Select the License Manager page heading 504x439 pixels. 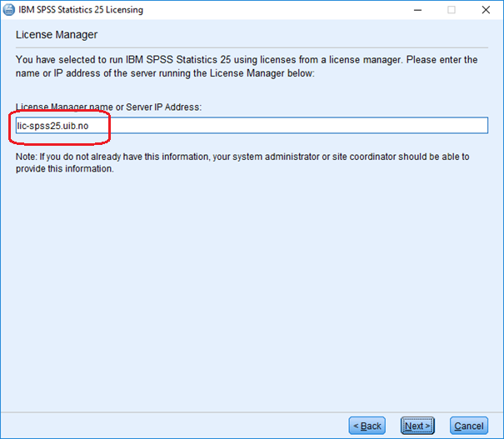pyautogui.click(x=57, y=35)
